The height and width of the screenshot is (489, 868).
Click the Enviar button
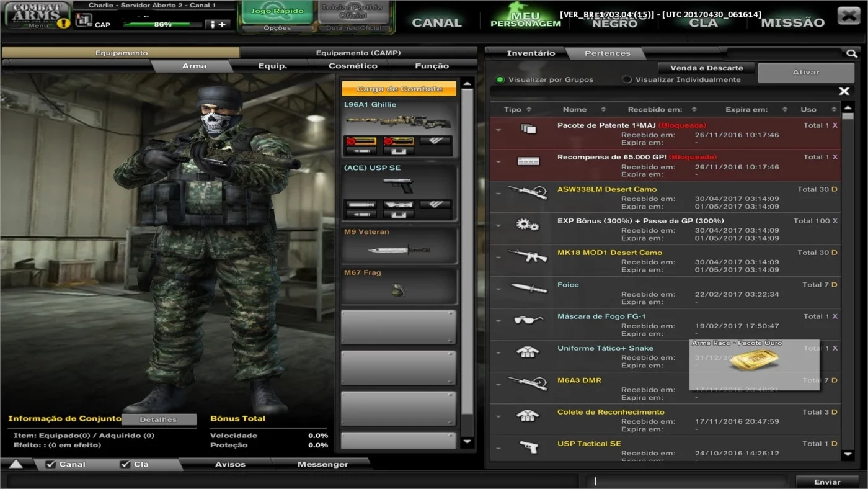(x=827, y=482)
